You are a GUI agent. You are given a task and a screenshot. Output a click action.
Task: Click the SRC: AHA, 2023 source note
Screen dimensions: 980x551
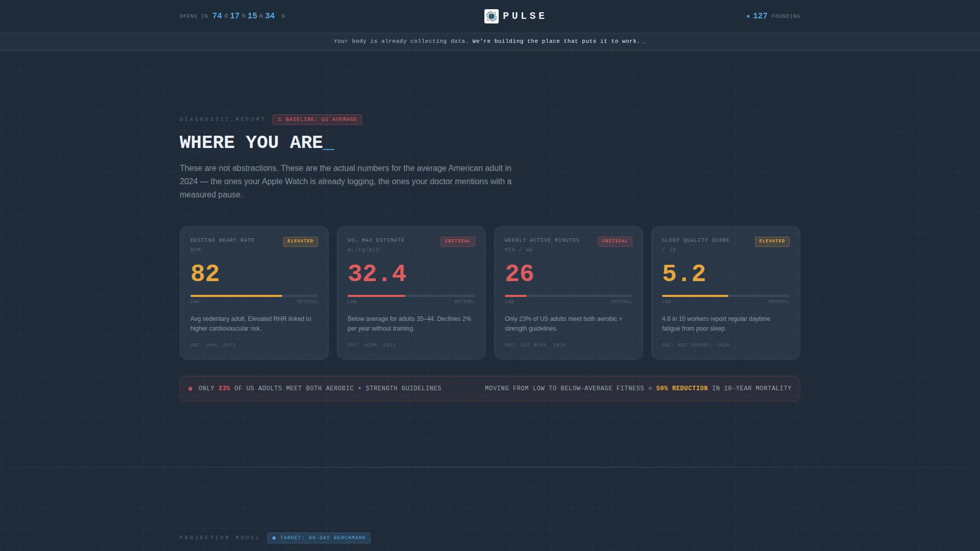coord(213,345)
